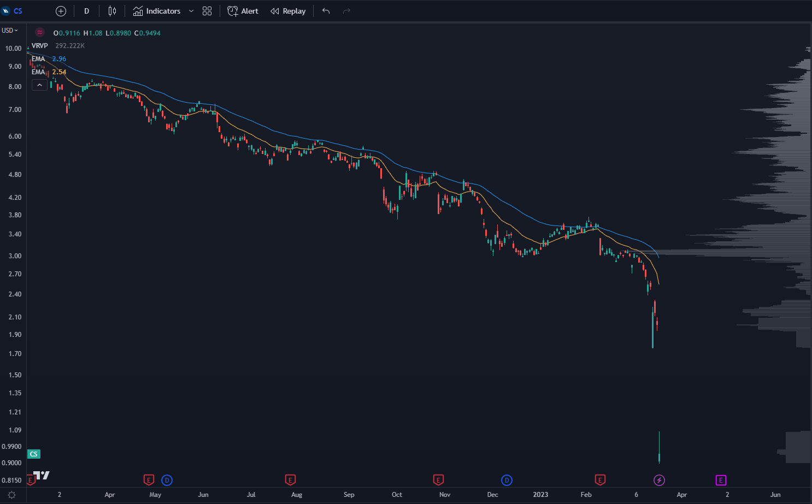Open the earnings marker near May
812x504 pixels.
click(148, 480)
